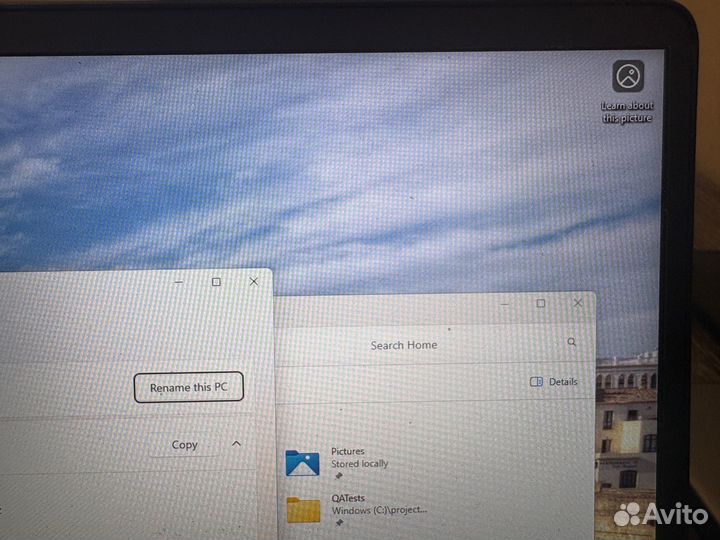Click the magnifier icon in Search Home
The width and height of the screenshot is (720, 540).
[x=572, y=343]
